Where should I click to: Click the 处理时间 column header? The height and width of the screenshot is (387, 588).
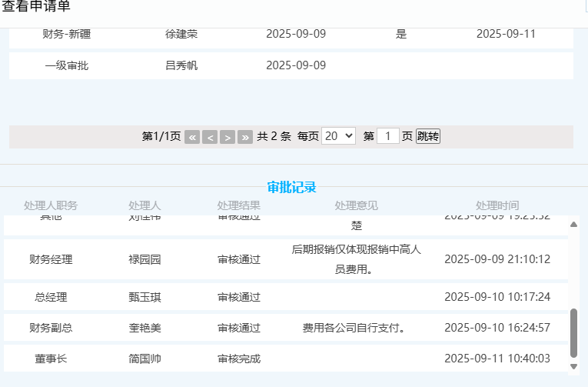tap(497, 205)
